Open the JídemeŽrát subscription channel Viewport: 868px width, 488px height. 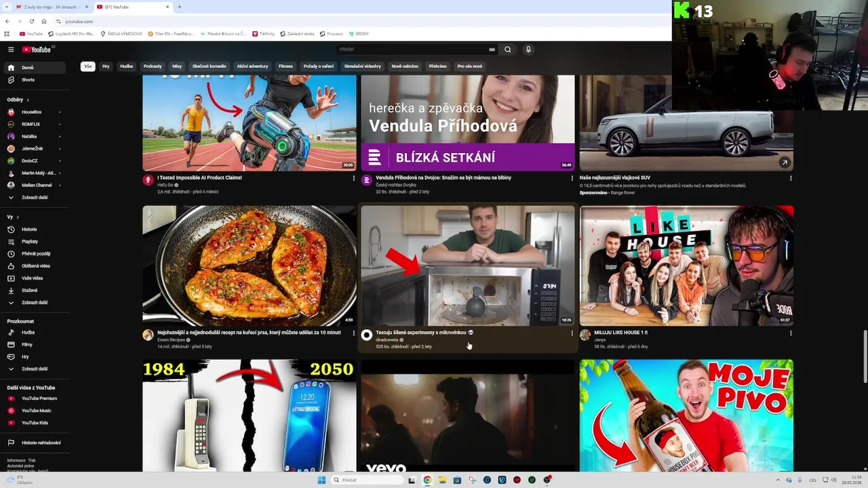coord(34,149)
